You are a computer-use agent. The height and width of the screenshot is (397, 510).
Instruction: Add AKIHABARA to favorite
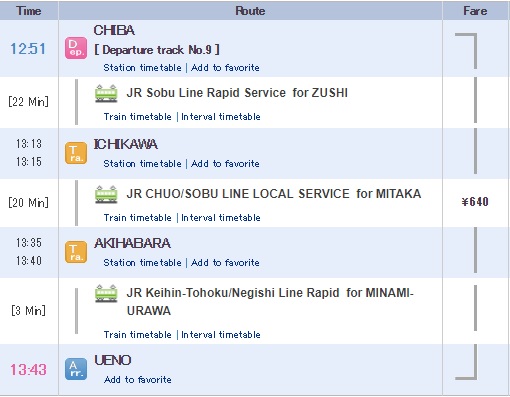225,263
